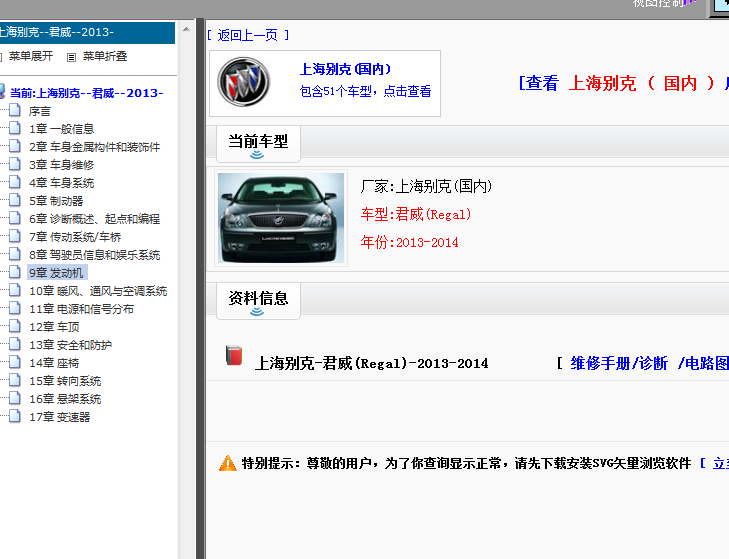Click the 查看 上海别克（国内） link
The image size is (729, 559).
click(623, 84)
